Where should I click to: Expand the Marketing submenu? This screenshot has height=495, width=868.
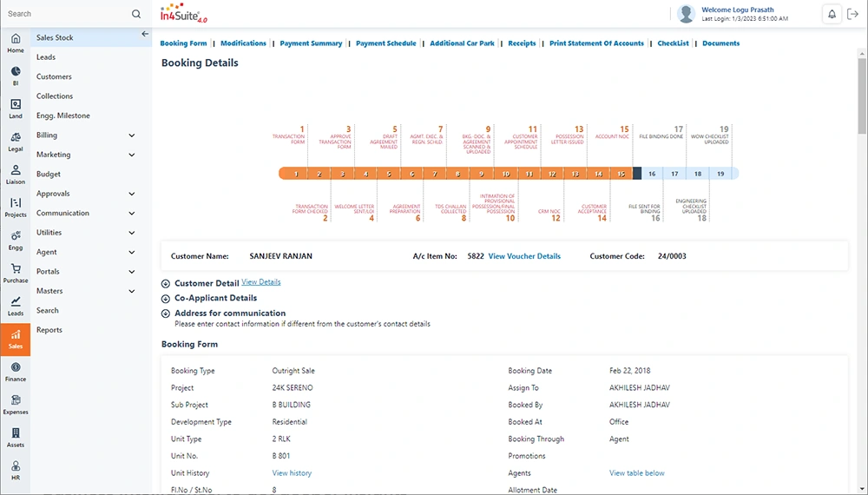pos(132,155)
